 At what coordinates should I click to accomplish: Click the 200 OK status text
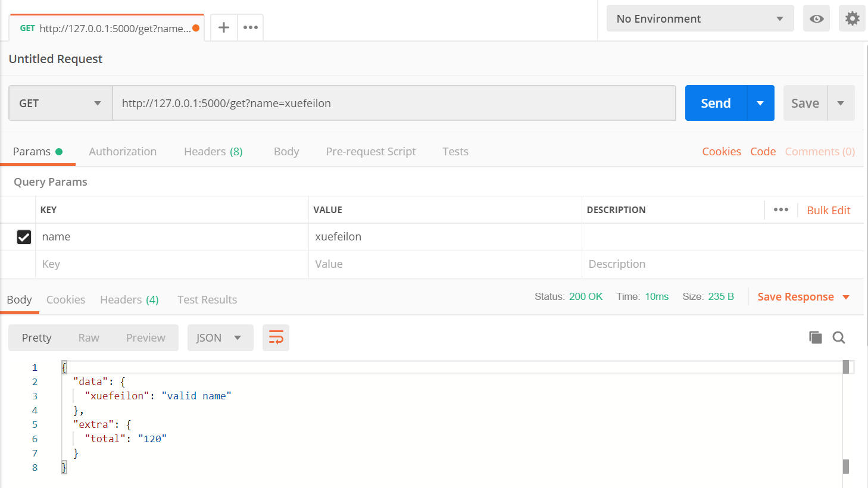pos(586,296)
